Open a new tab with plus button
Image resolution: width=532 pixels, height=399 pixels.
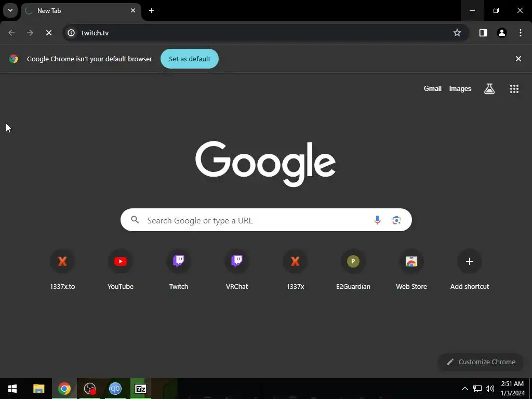pos(152,10)
